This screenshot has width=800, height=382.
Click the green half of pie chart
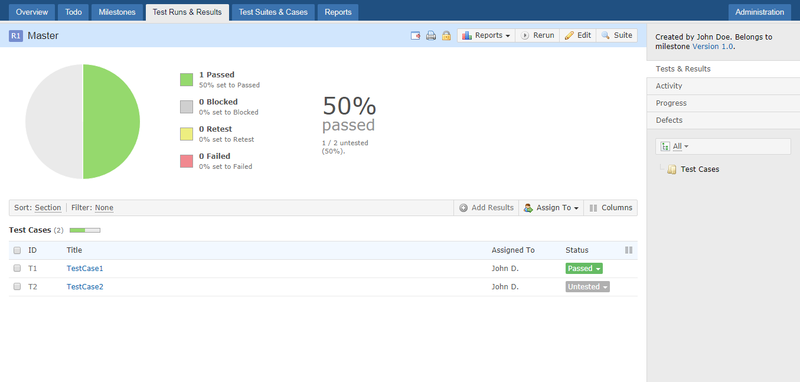click(112, 121)
